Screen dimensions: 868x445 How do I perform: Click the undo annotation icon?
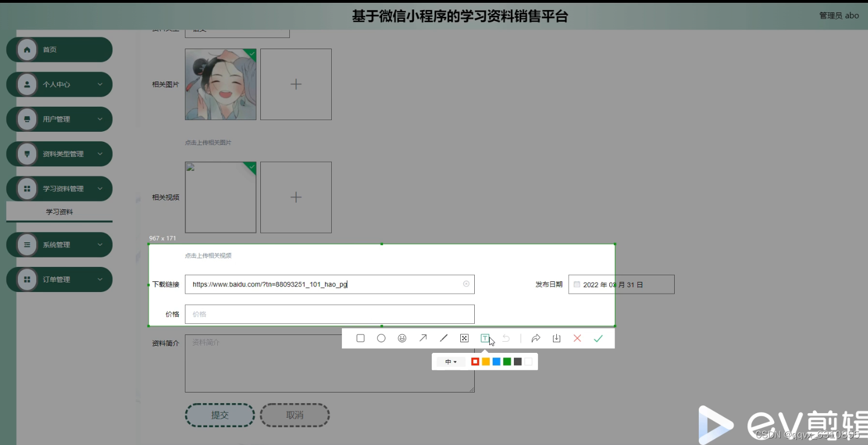[506, 338]
